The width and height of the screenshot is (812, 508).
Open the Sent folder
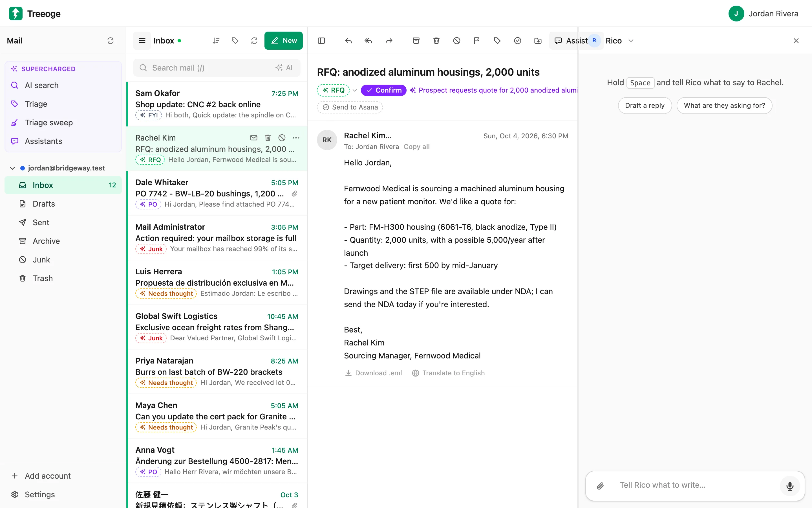(x=63, y=222)
